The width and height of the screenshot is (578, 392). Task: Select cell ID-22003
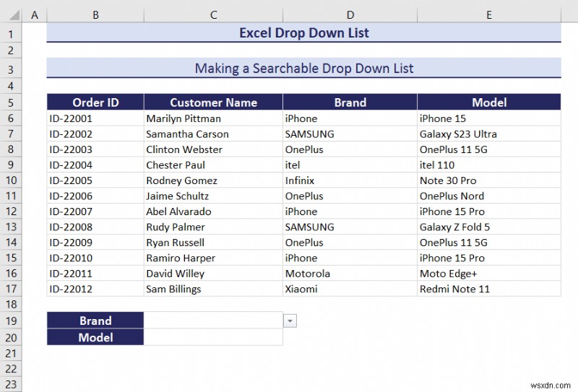pyautogui.click(x=95, y=149)
